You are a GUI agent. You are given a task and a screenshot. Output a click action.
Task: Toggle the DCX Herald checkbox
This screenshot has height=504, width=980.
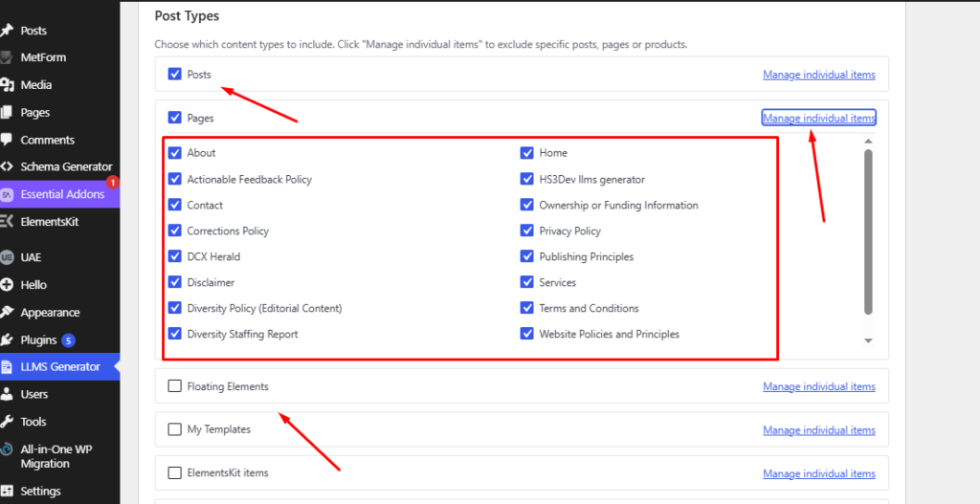[174, 256]
